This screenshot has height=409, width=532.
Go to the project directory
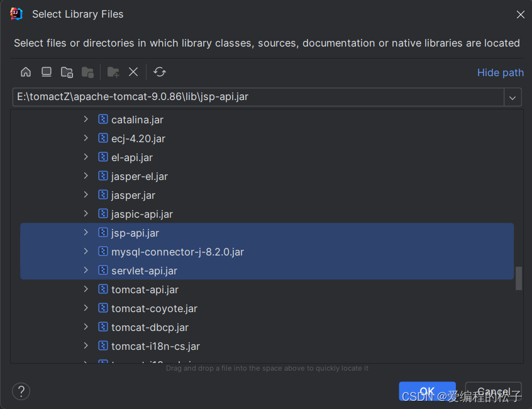[67, 72]
